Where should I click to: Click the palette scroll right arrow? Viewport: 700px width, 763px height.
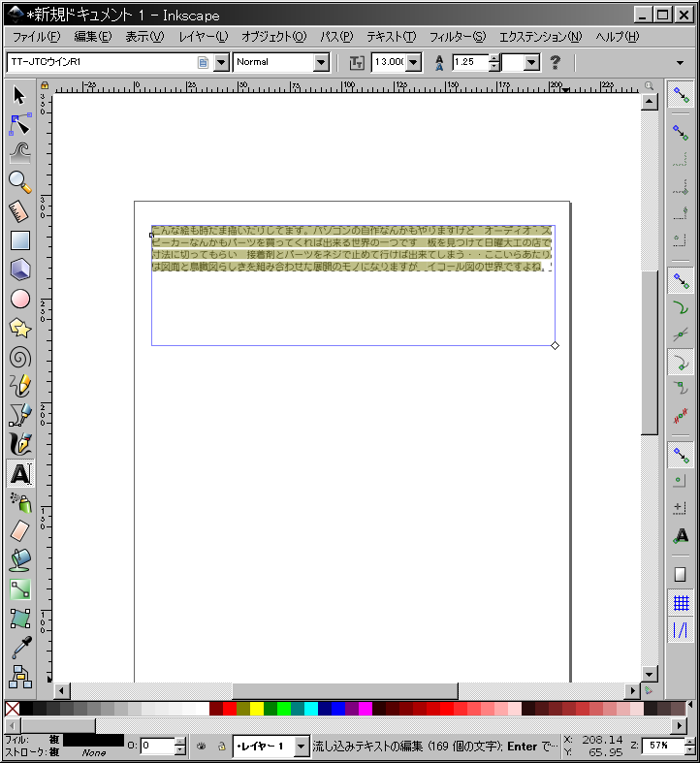(x=680, y=726)
